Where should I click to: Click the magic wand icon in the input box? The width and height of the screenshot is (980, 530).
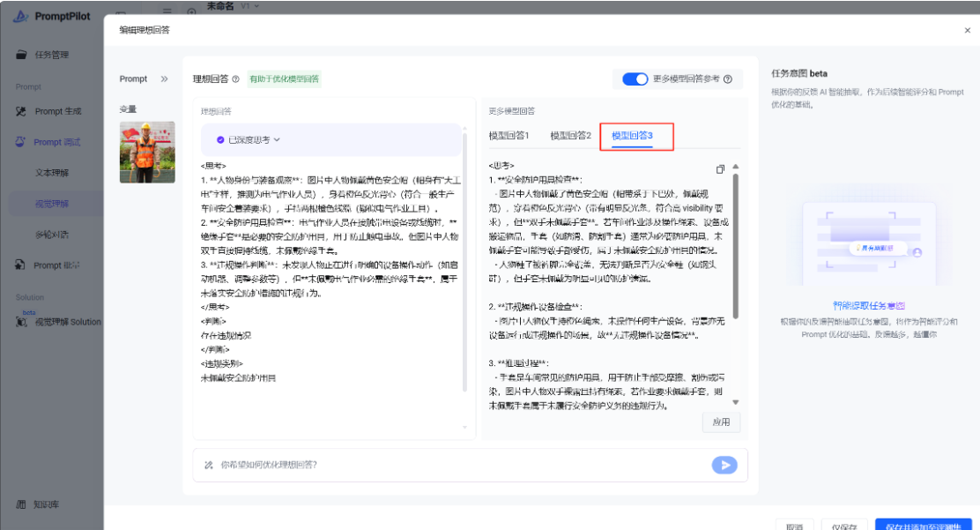(209, 465)
